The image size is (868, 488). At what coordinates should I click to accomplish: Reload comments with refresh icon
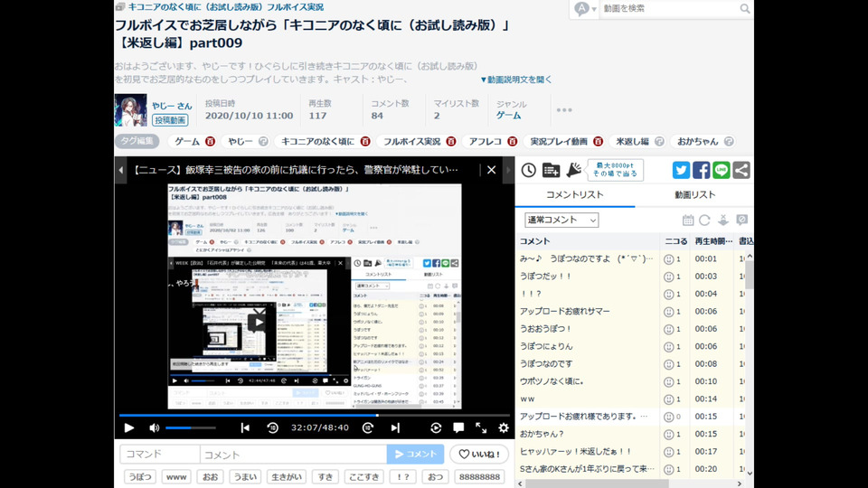tap(704, 221)
